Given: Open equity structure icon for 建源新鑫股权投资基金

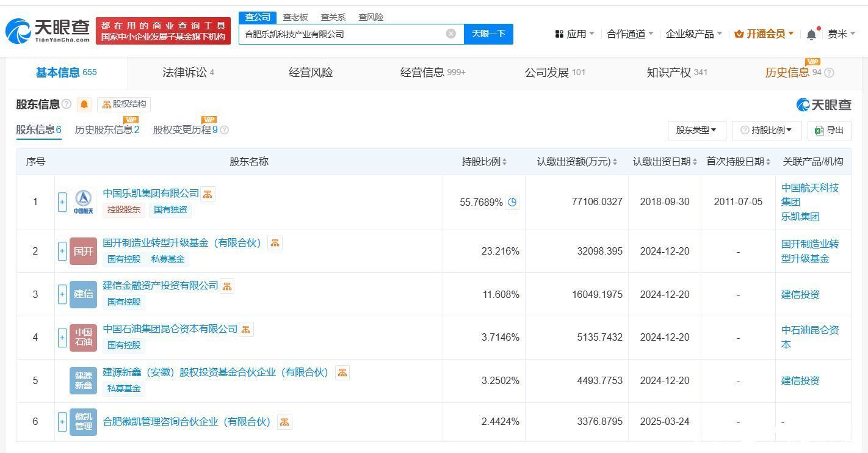Looking at the screenshot, I should pos(342,372).
